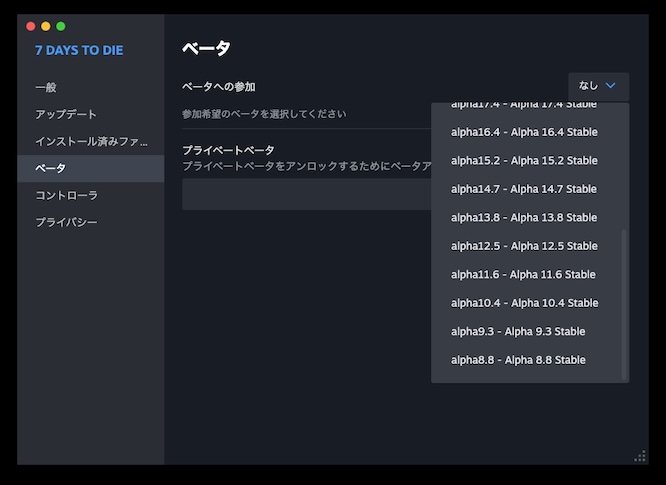Choose alpha12.5 - Alpha 12.5 Stable
This screenshot has width=666, height=485.
pos(524,246)
